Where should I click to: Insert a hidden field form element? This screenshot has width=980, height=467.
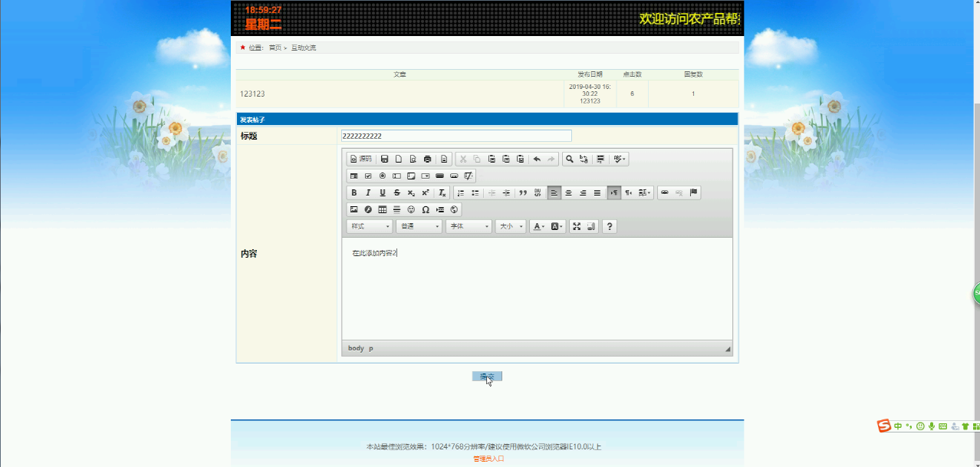(x=469, y=176)
